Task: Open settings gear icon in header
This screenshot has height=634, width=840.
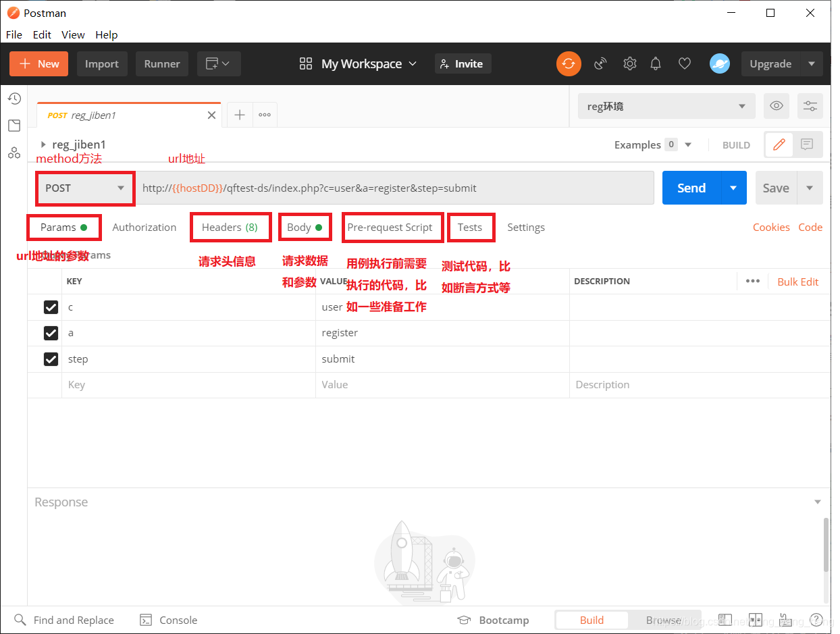Action: [x=629, y=63]
